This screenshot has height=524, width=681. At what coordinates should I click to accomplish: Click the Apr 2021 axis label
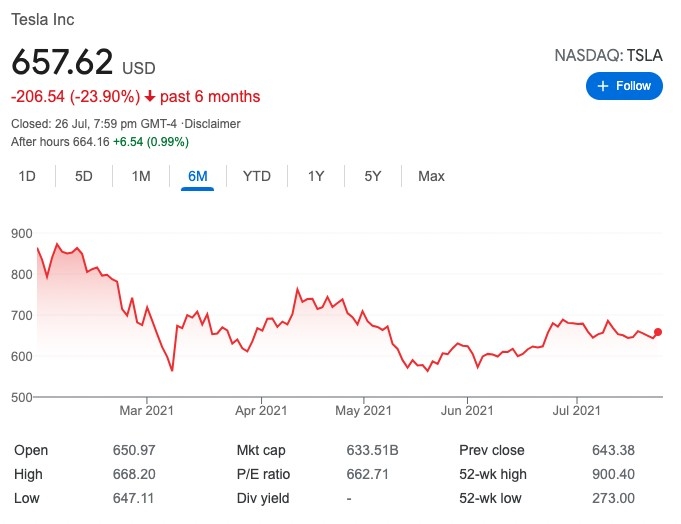pyautogui.click(x=261, y=411)
